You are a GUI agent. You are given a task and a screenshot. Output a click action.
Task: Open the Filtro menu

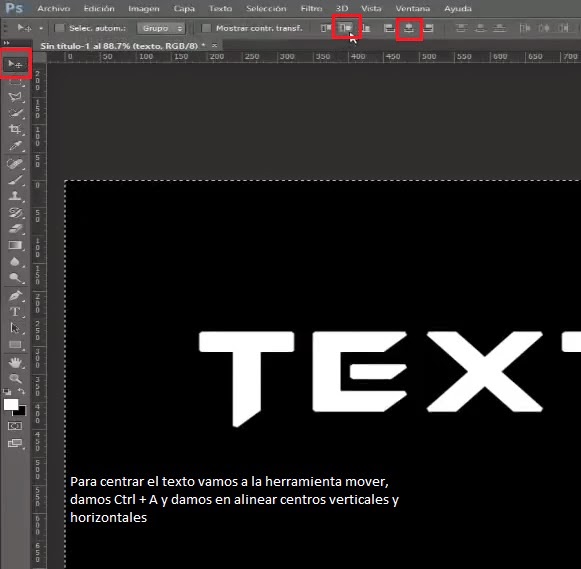311,9
